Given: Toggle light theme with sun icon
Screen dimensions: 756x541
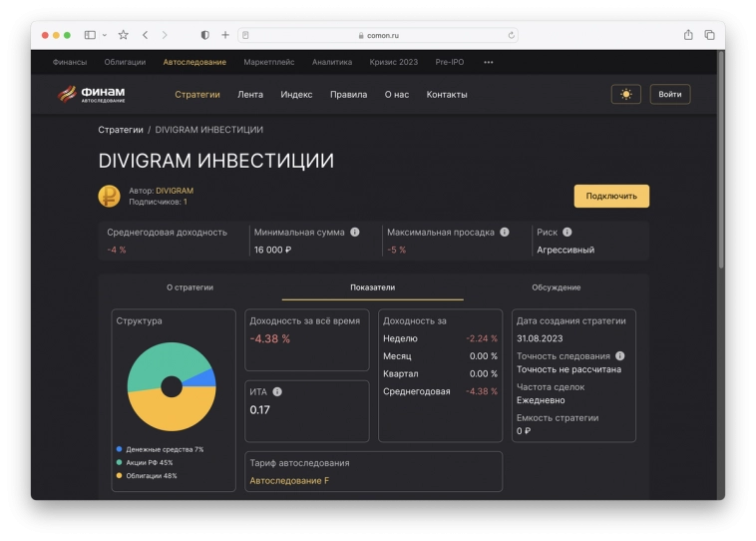Looking at the screenshot, I should click(625, 94).
